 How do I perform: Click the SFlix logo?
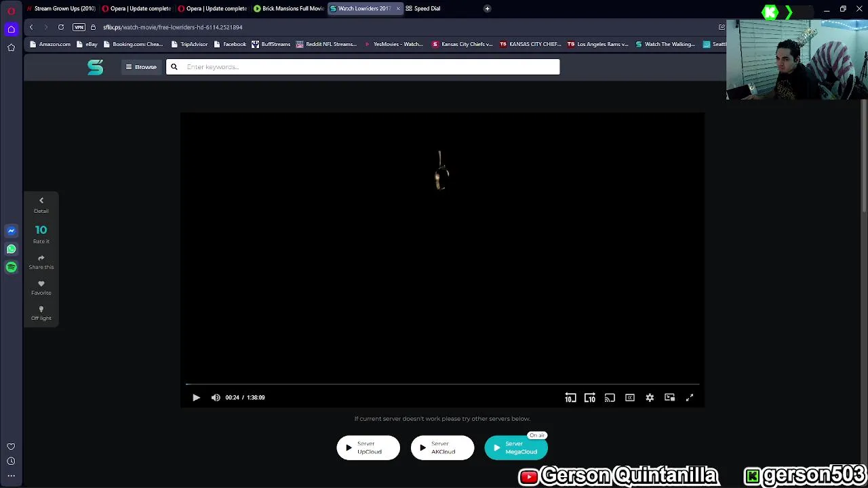tap(96, 67)
